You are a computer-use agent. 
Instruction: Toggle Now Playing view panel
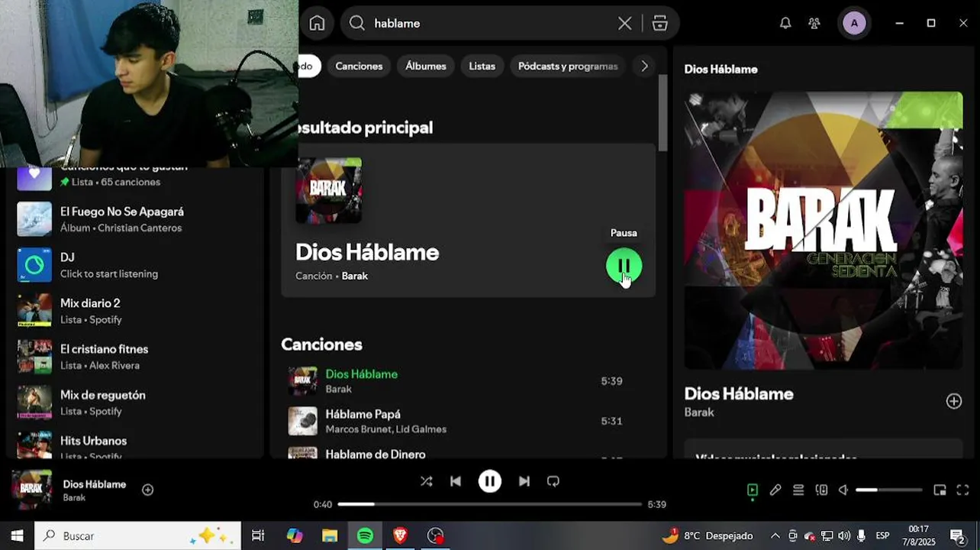click(x=753, y=490)
